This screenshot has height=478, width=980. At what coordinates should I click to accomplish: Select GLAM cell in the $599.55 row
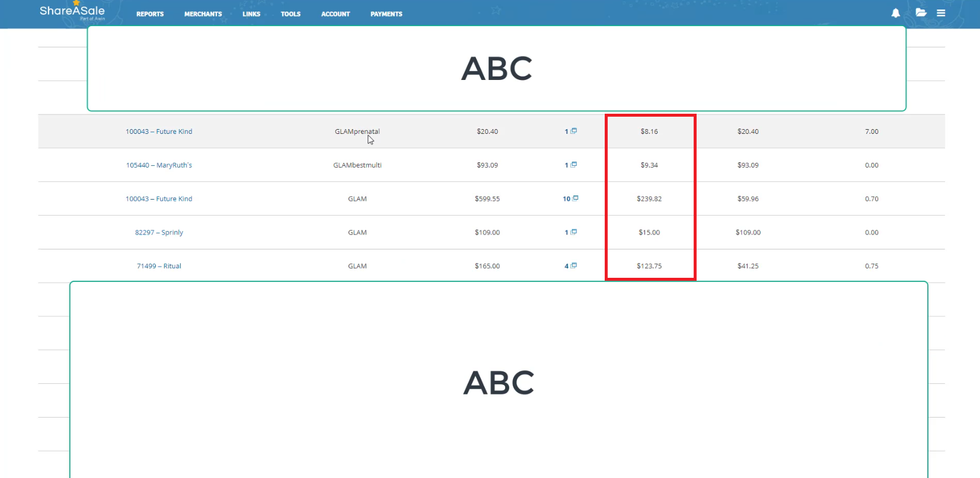coord(357,199)
